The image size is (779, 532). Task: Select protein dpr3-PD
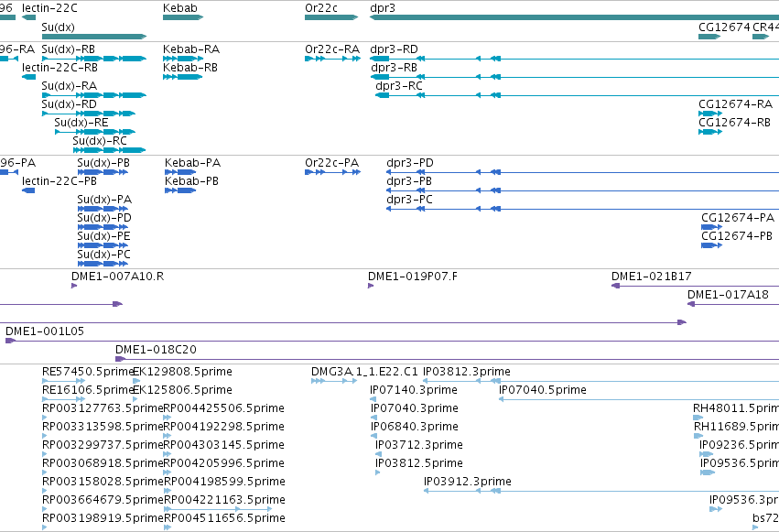pyautogui.click(x=583, y=172)
